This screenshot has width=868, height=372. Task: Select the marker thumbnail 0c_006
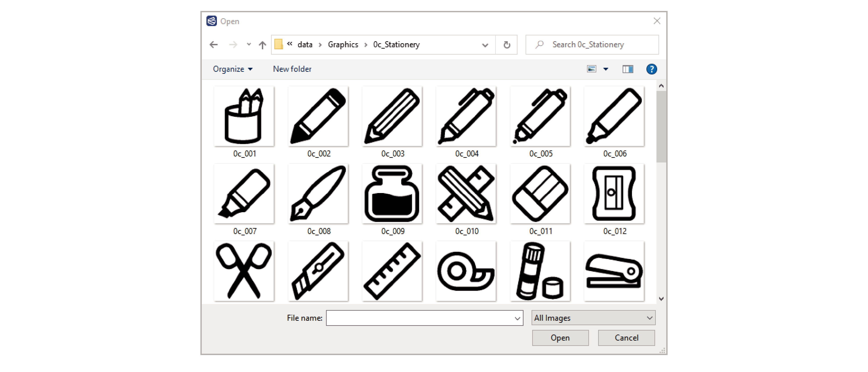point(614,116)
